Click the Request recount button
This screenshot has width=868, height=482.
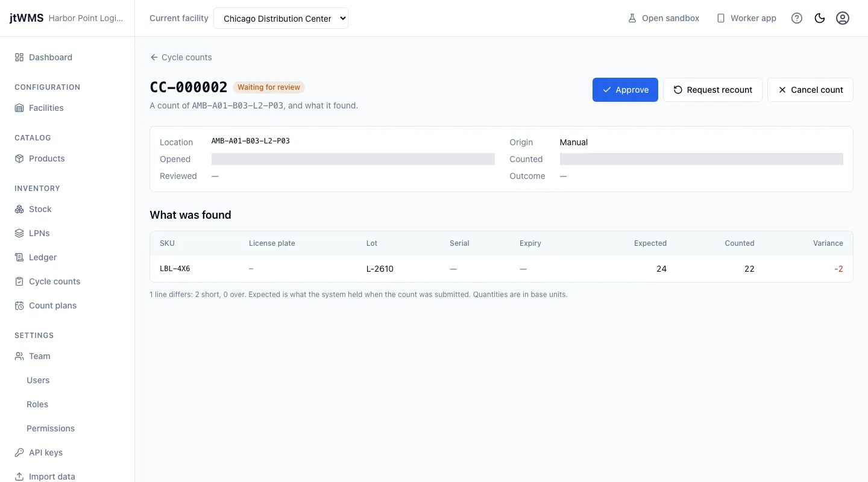[x=712, y=90]
